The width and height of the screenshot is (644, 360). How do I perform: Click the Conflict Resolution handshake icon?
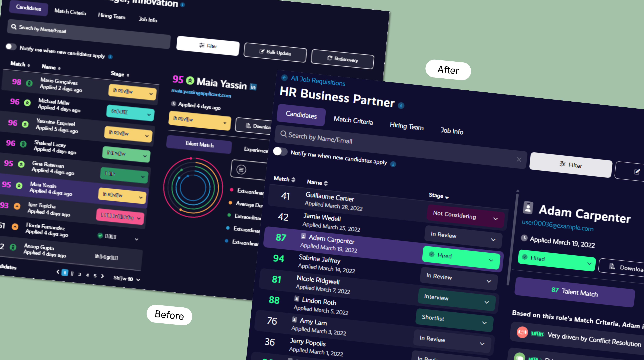click(522, 332)
